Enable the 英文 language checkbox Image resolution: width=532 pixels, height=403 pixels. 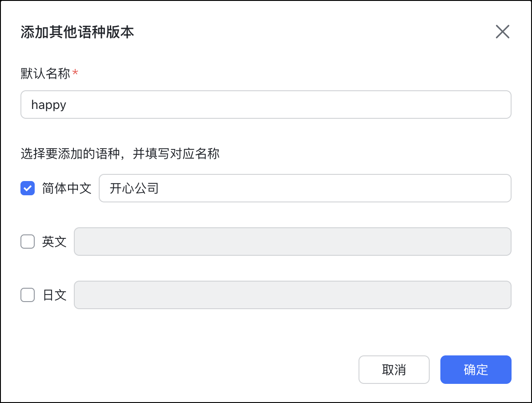[x=28, y=242]
